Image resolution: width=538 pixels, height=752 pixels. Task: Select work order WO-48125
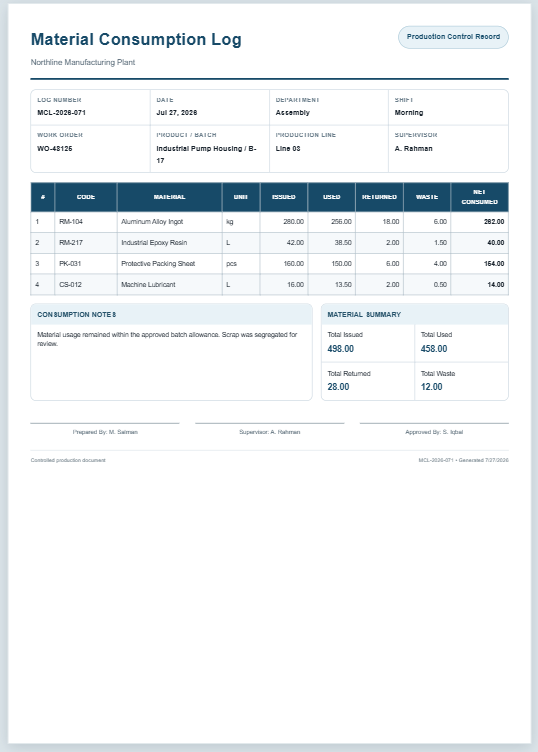coord(55,149)
